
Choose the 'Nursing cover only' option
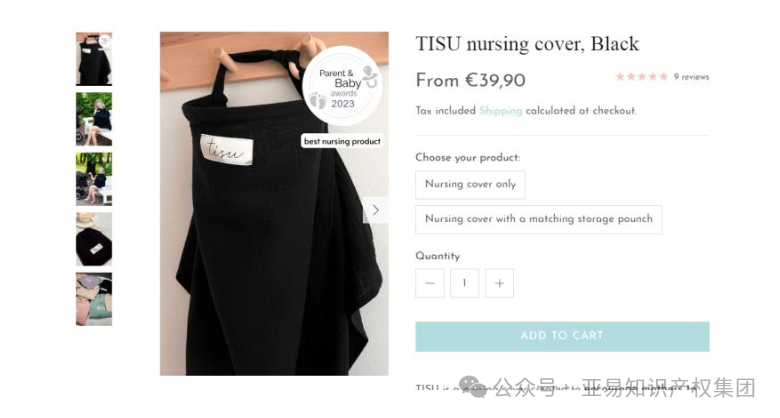tap(470, 185)
